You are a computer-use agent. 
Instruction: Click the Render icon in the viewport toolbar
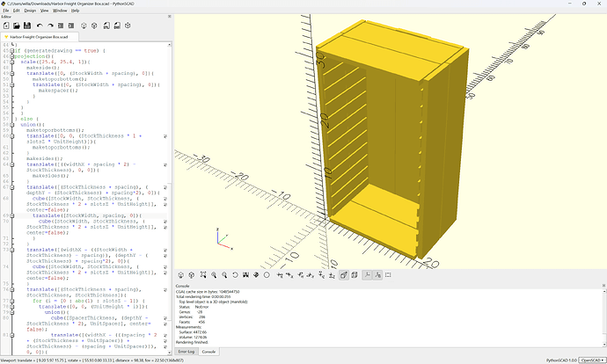coord(191,275)
